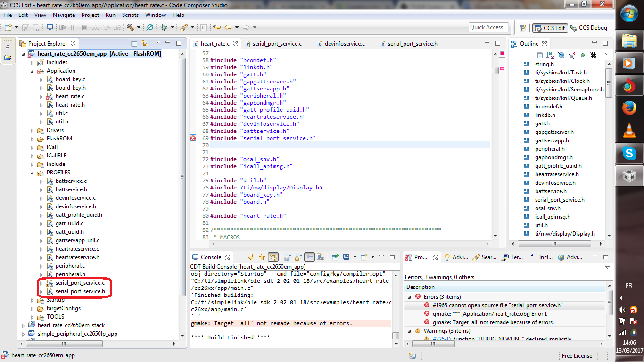Viewport: 644px width, 362px height.
Task: Toggle hide static members in Outline
Action: click(571, 55)
